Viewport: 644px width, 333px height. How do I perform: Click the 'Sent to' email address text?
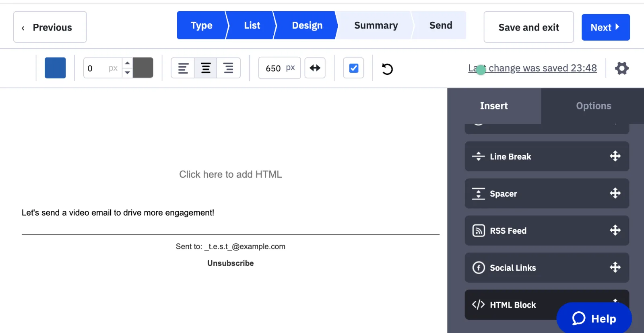click(231, 247)
